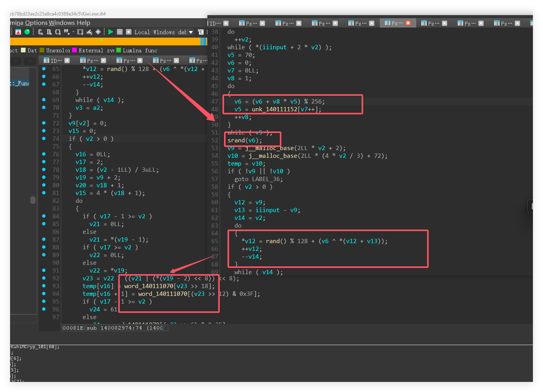This screenshot has height=392, width=543.
Task: Open the Options menu
Action: coord(36,23)
